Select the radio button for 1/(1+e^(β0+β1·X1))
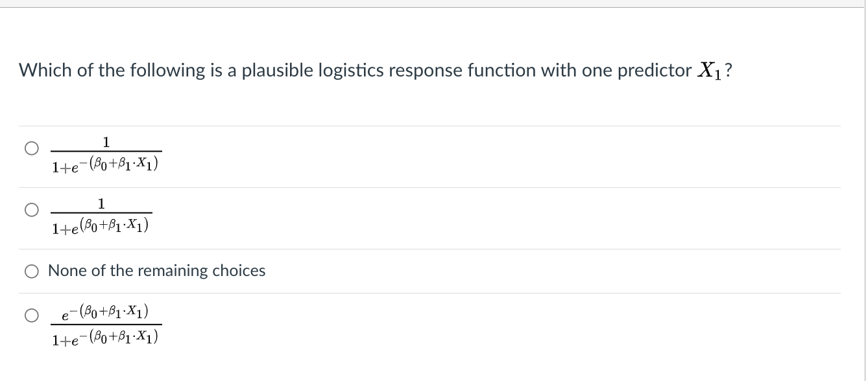Screen dimensions: 868x381 (x=31, y=209)
